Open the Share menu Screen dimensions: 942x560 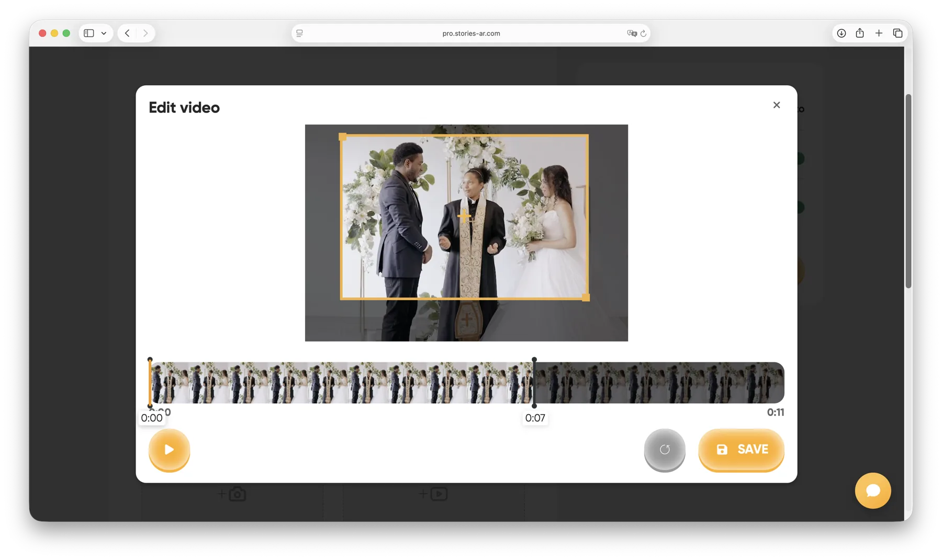(x=860, y=33)
